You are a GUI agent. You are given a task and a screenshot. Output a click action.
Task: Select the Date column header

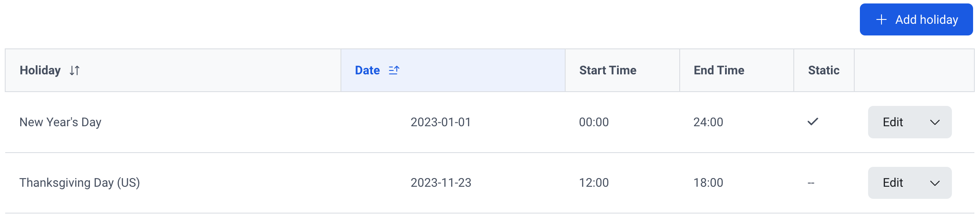click(x=453, y=70)
